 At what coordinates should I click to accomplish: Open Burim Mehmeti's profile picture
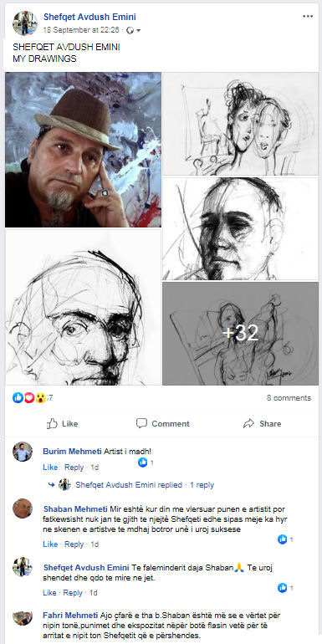pos(23,452)
